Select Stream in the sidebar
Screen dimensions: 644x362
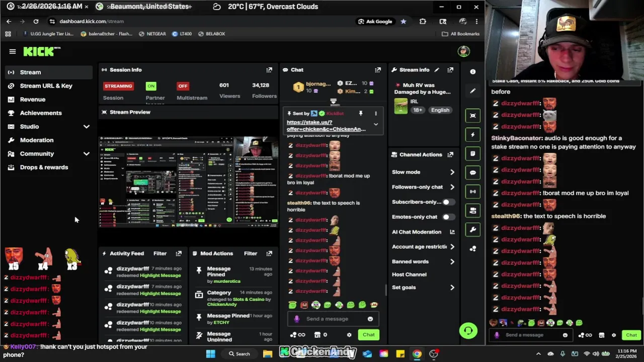pos(49,72)
